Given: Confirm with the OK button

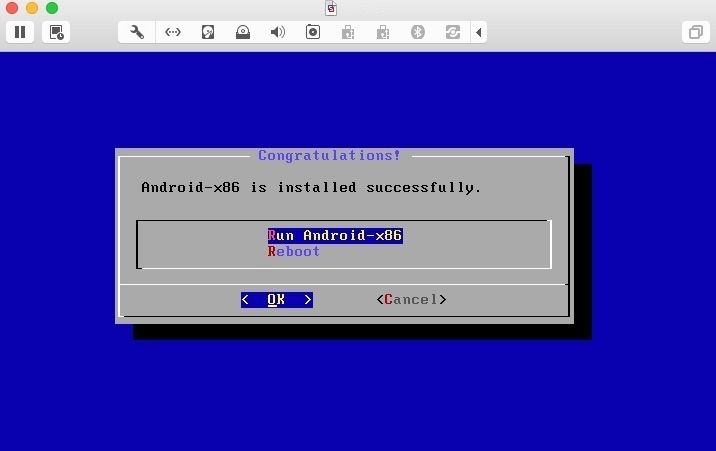Looking at the screenshot, I should (x=277, y=300).
